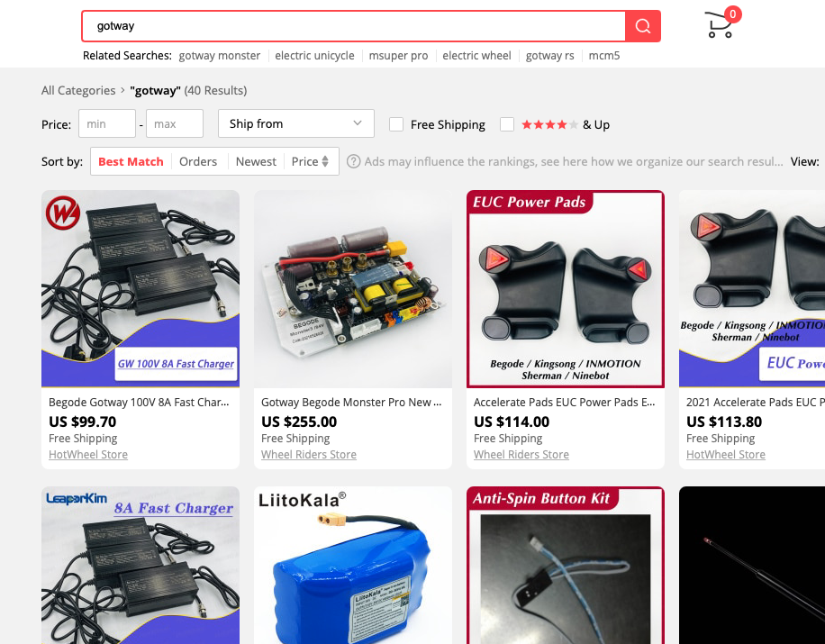This screenshot has height=644, width=825.
Task: Visit HotWheel Store under the $99.70 charger
Action: [x=88, y=455]
